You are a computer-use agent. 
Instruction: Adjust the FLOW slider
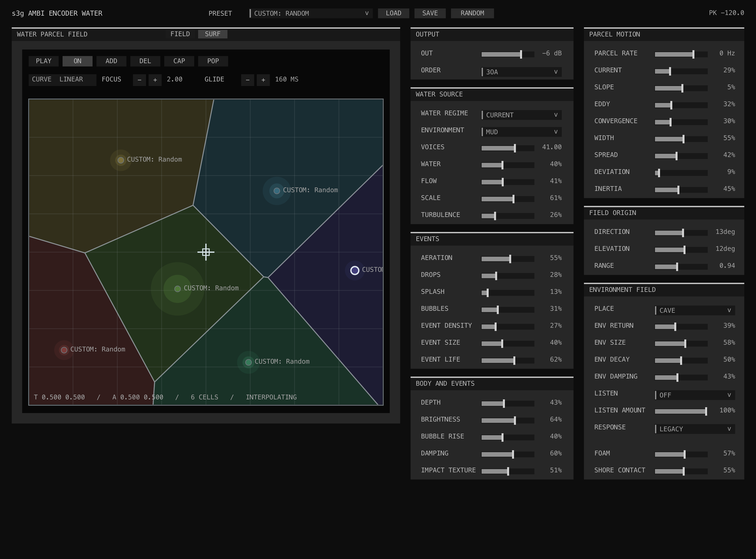508,182
